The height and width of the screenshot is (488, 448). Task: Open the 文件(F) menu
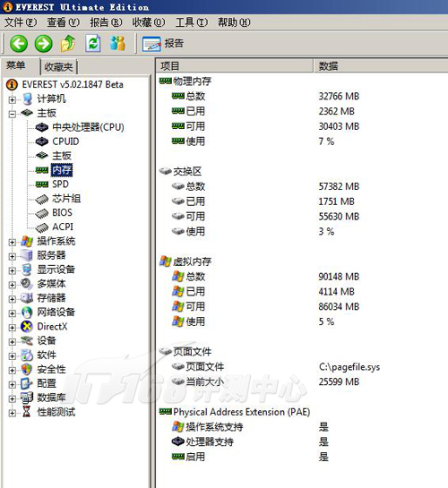click(21, 22)
